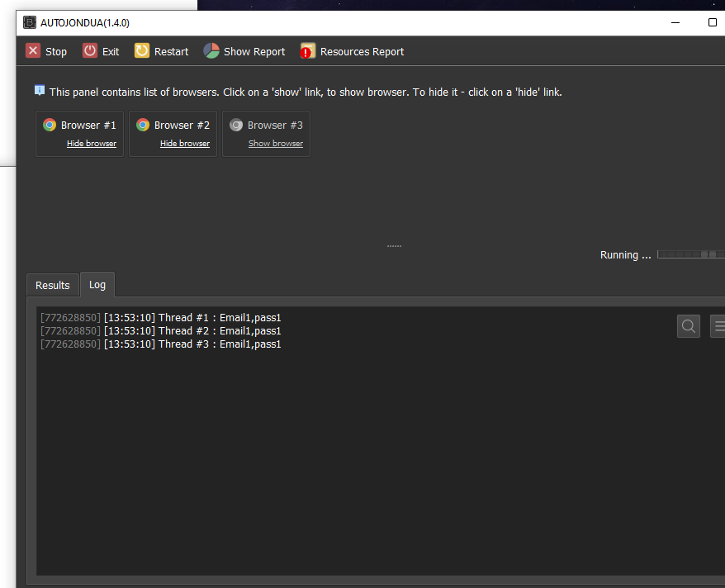Click the red Stop icon

33,51
